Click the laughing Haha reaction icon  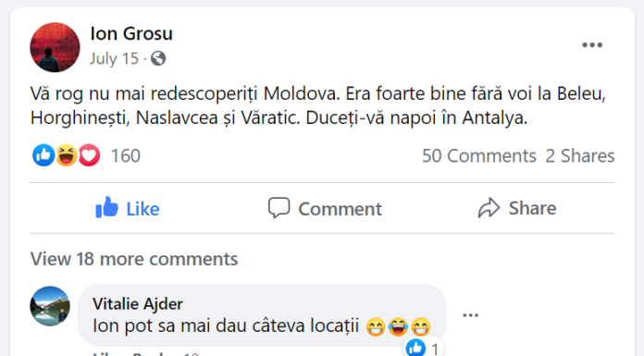tap(66, 155)
